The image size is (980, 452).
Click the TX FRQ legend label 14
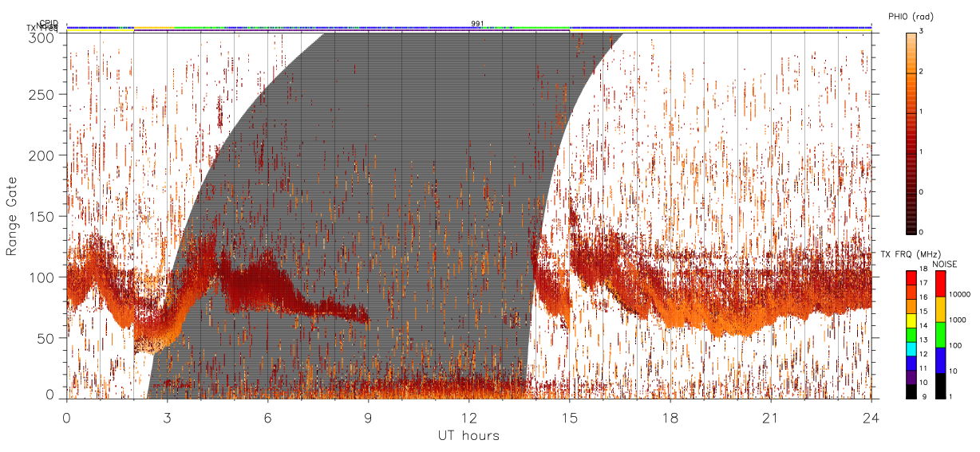pyautogui.click(x=923, y=326)
